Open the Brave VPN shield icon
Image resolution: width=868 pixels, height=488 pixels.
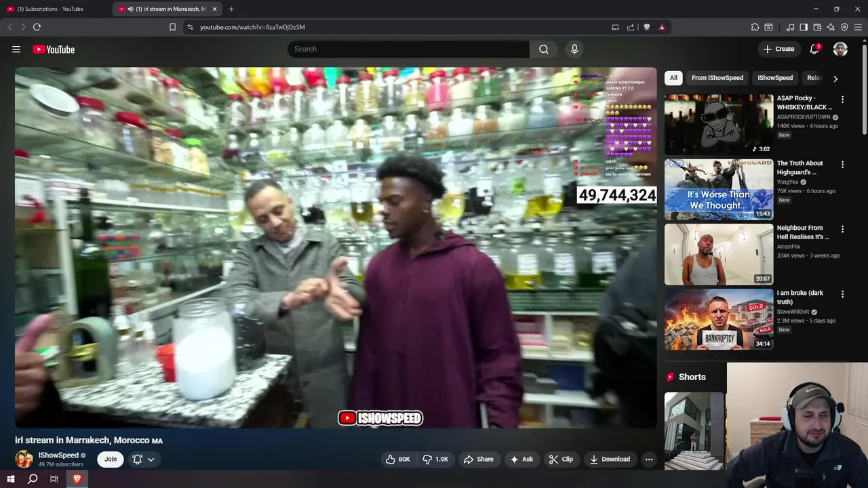[844, 27]
